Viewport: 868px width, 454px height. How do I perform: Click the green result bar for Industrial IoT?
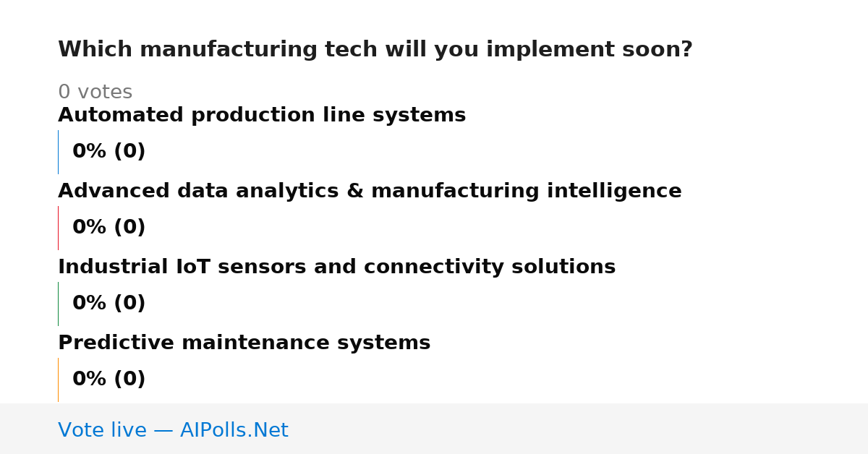pyautogui.click(x=58, y=304)
